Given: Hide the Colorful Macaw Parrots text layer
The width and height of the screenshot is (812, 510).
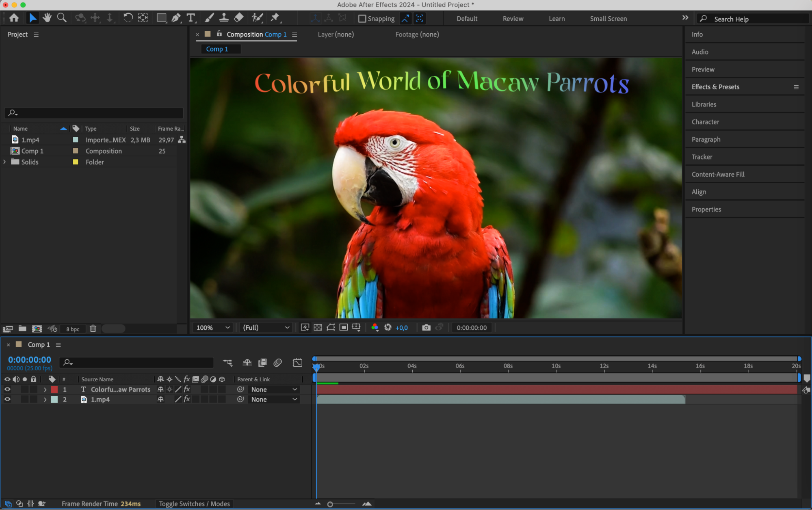Looking at the screenshot, I should [7, 389].
